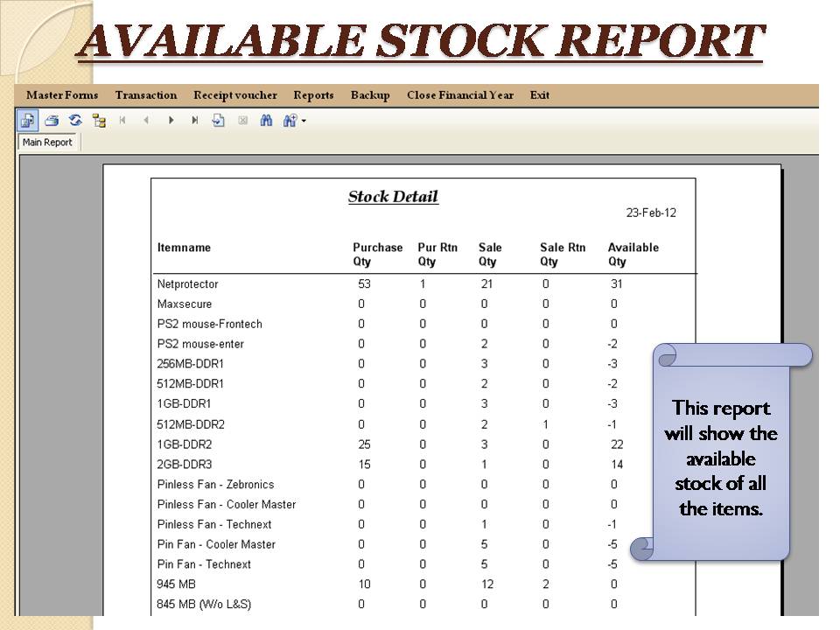Click the Exit menu item
The height and width of the screenshot is (630, 840).
(x=540, y=95)
